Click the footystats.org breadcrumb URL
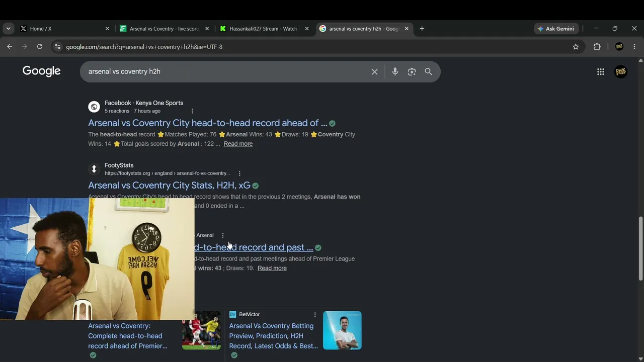Viewport: 644px width, 362px height. click(168, 173)
